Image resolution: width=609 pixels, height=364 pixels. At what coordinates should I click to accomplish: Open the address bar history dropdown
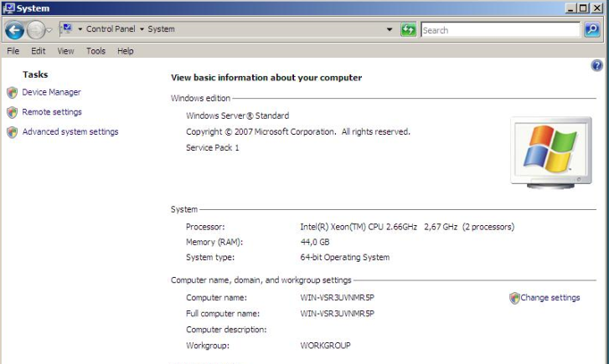tap(390, 29)
